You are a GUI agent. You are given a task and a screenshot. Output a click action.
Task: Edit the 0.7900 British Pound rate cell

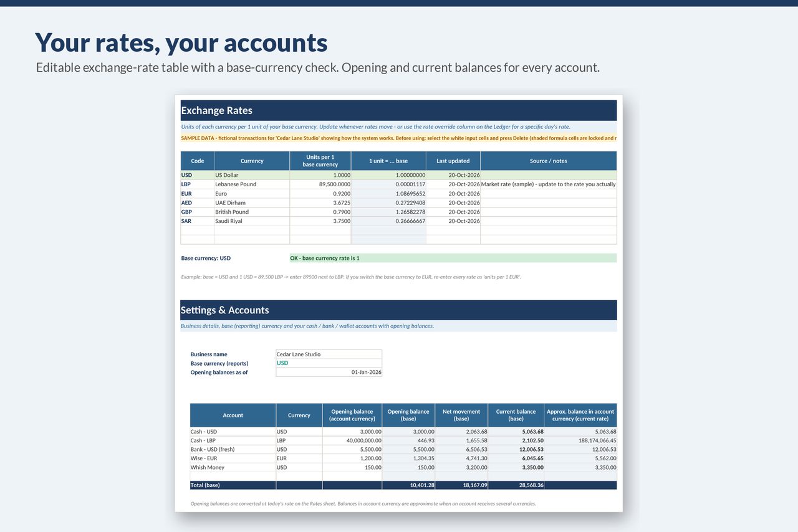coord(320,212)
